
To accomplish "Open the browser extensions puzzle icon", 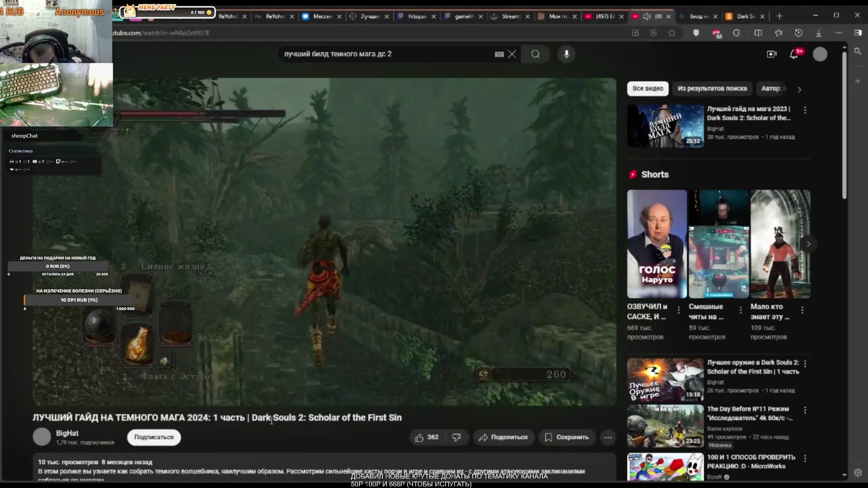I will click(736, 33).
